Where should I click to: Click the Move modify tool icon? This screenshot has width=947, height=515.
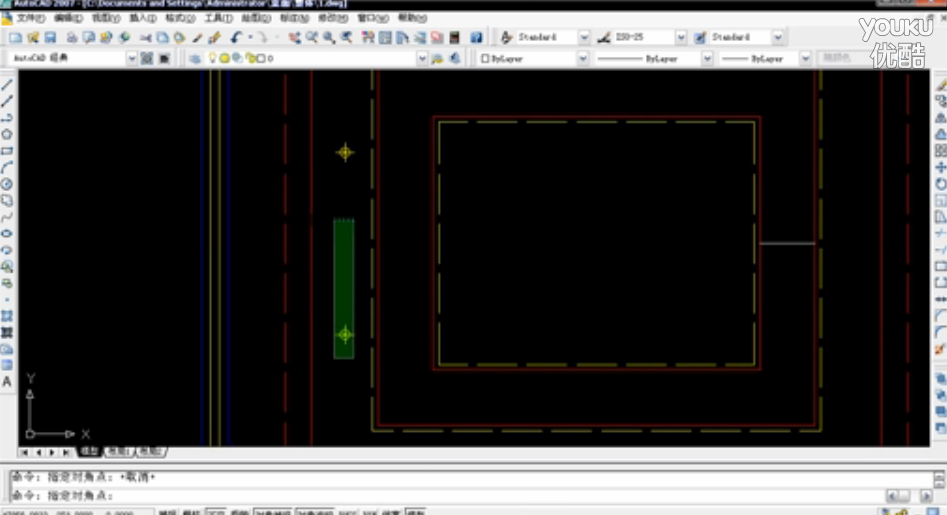(940, 167)
